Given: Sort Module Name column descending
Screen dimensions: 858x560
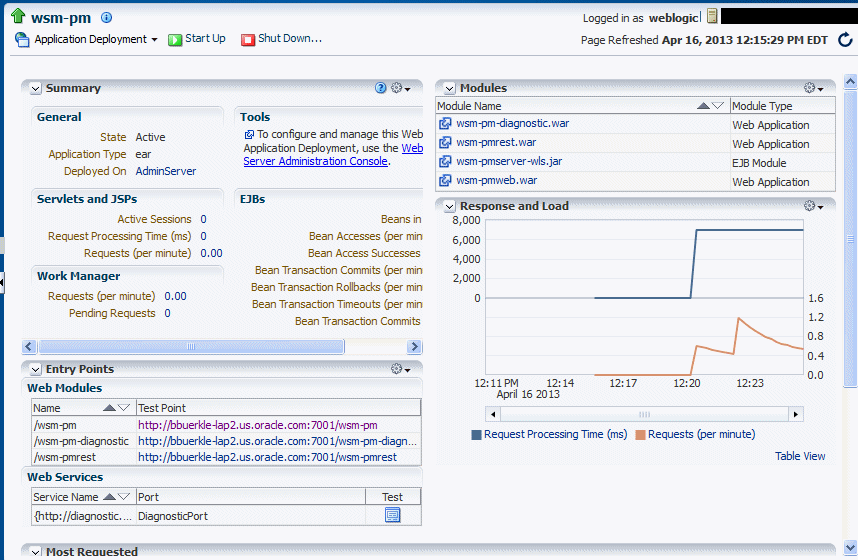Looking at the screenshot, I should click(x=718, y=106).
